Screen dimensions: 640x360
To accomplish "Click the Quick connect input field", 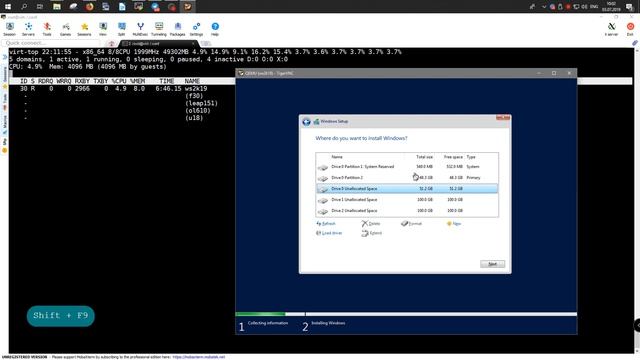I will coord(51,43).
